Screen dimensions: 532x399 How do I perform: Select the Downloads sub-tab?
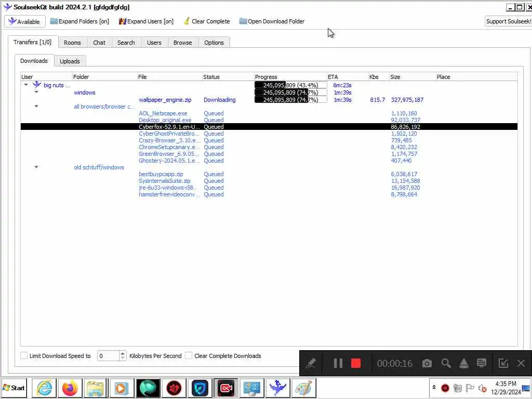(x=34, y=61)
